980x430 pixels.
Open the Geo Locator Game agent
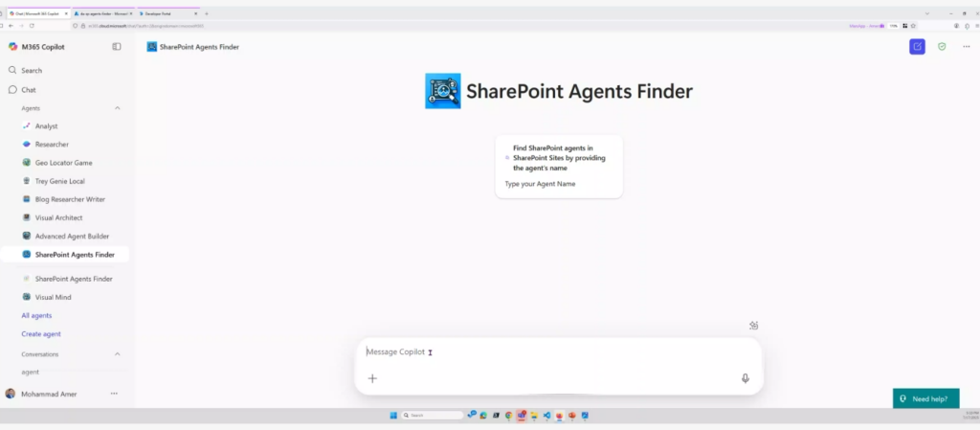tap(63, 163)
